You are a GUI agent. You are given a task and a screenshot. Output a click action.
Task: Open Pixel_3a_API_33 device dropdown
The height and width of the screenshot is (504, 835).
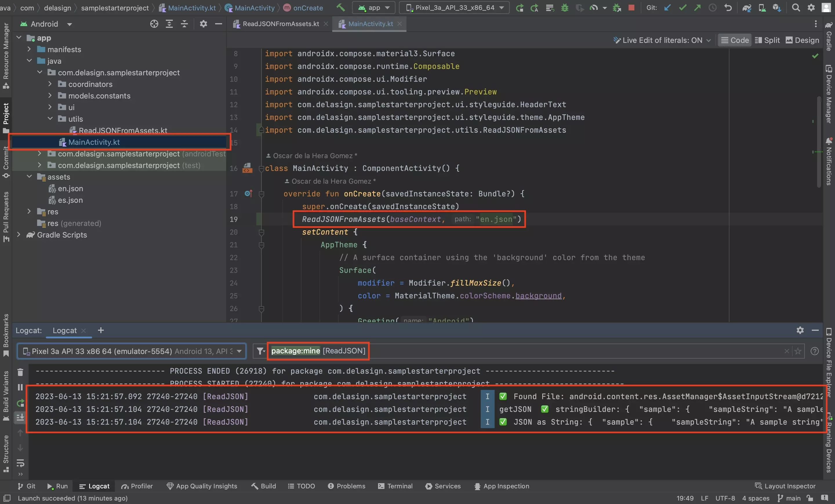(454, 8)
